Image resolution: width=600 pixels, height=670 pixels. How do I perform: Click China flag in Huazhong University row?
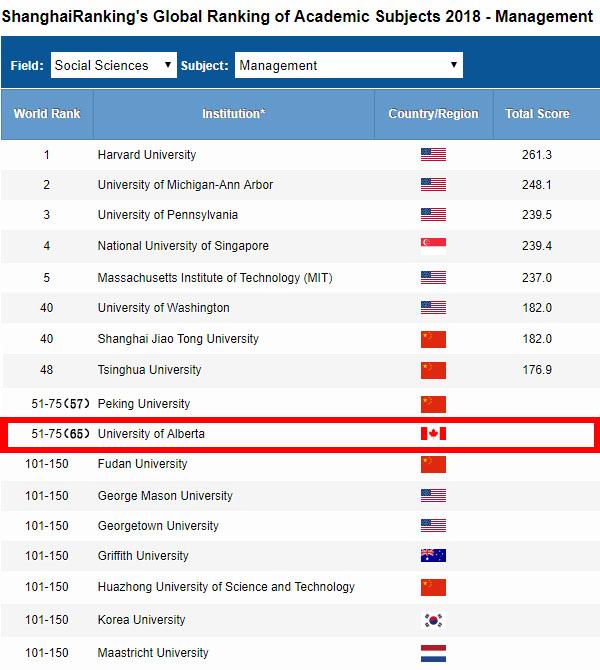433,588
